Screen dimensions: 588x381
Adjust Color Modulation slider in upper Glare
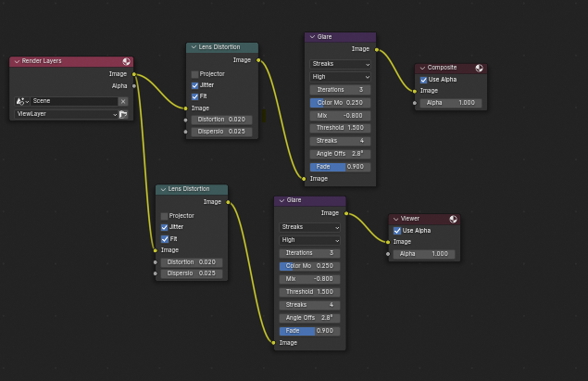340,103
